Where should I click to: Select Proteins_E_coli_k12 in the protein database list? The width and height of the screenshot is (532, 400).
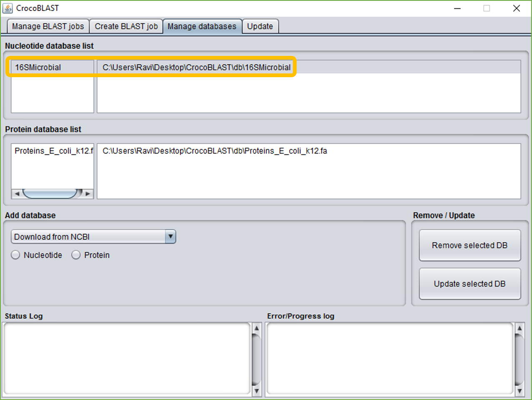[52, 151]
